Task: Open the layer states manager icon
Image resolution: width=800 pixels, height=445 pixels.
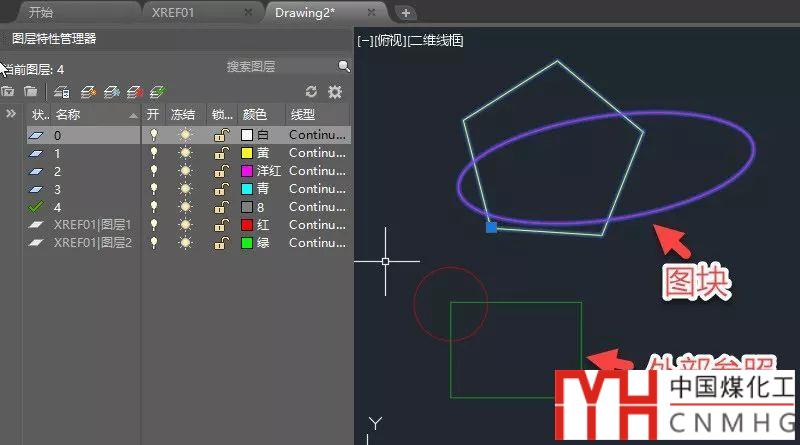Action: pyautogui.click(x=62, y=92)
